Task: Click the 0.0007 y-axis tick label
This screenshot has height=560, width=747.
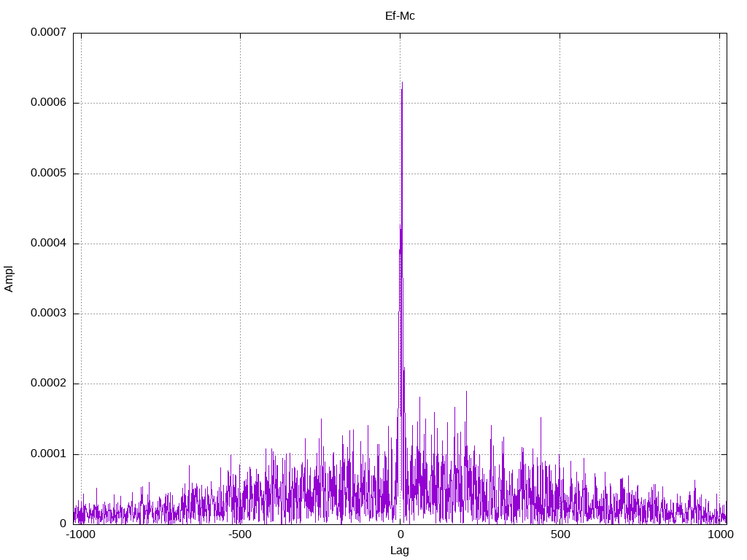Action: click(x=48, y=32)
